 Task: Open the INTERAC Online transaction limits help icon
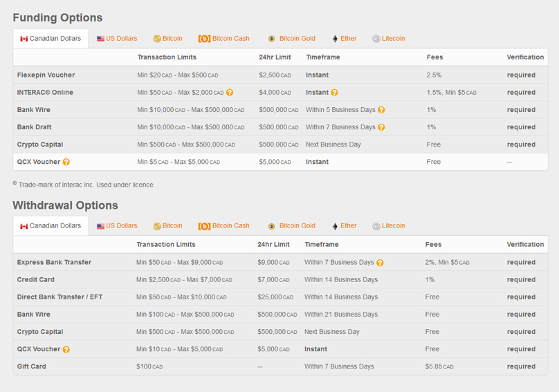pyautogui.click(x=230, y=93)
